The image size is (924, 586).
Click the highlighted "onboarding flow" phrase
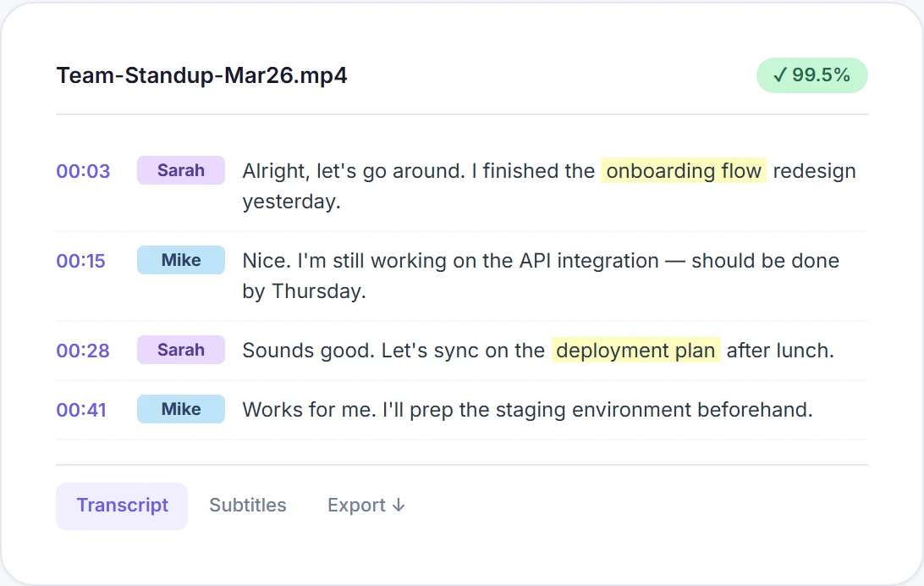684,171
